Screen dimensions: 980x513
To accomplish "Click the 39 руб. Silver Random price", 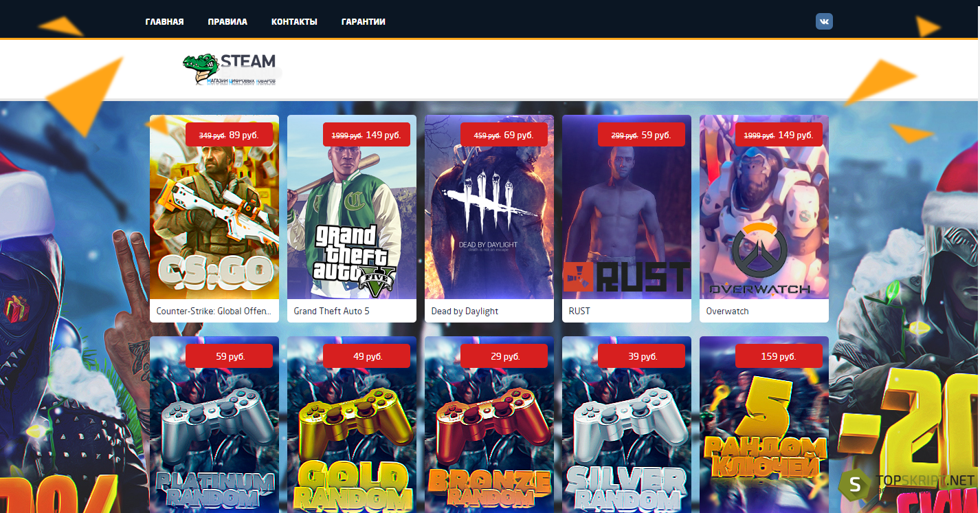I will [641, 356].
